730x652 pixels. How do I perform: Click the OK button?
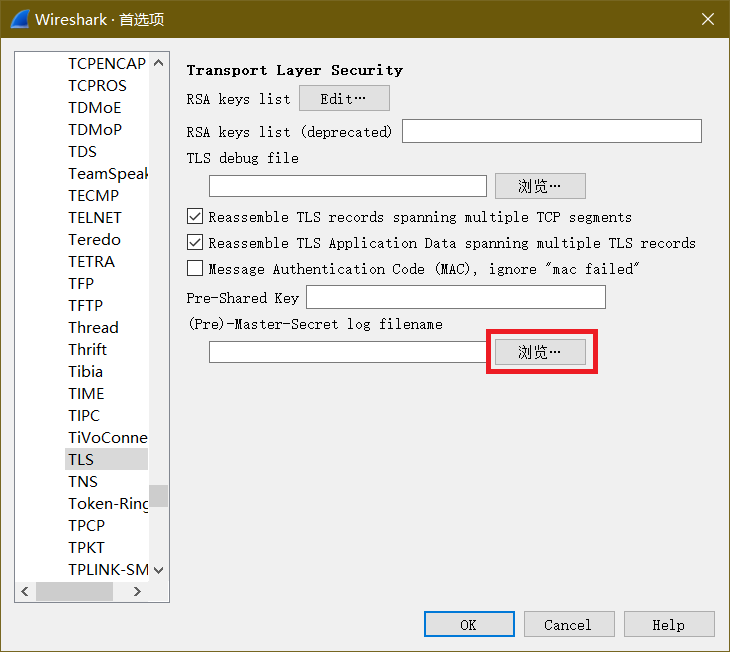(468, 624)
